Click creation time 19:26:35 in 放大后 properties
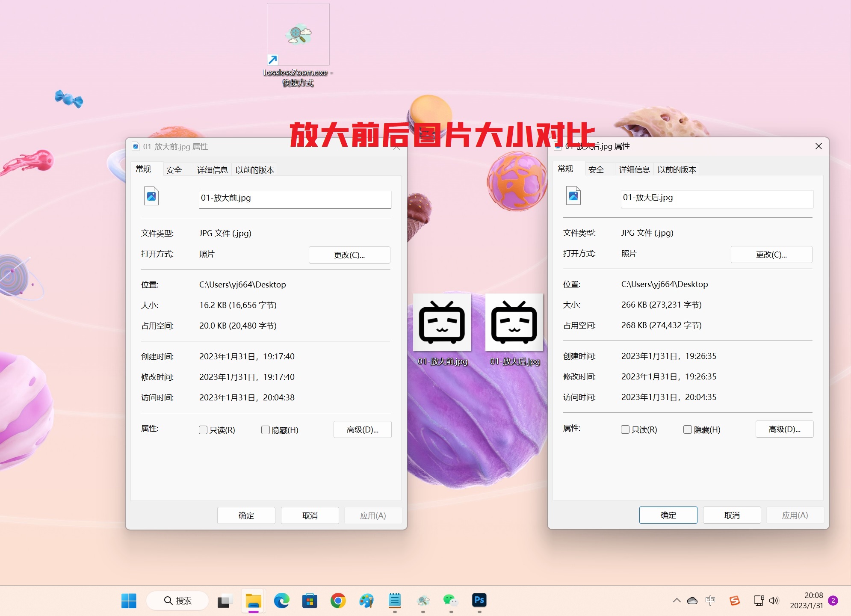851x616 pixels. tap(669, 356)
